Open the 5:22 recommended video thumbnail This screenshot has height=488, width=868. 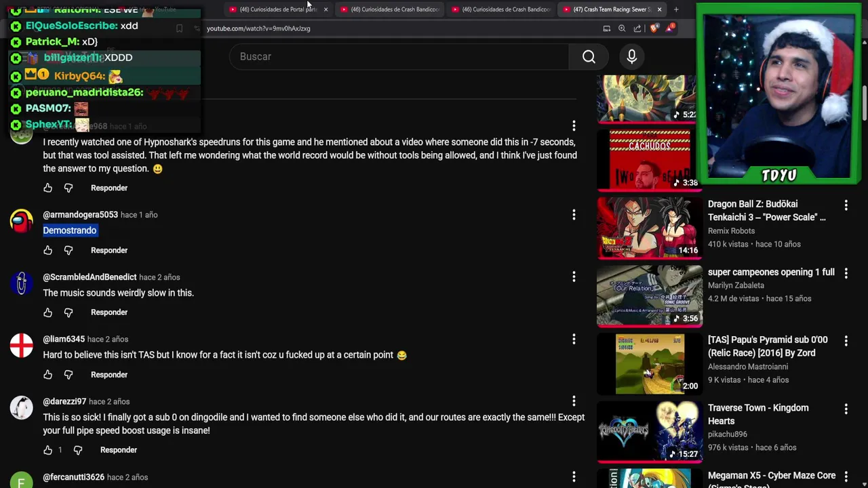coord(650,99)
